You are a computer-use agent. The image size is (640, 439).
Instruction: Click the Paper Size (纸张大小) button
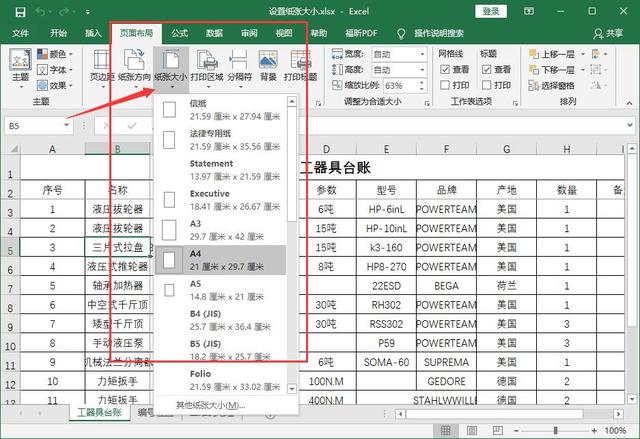pyautogui.click(x=171, y=69)
